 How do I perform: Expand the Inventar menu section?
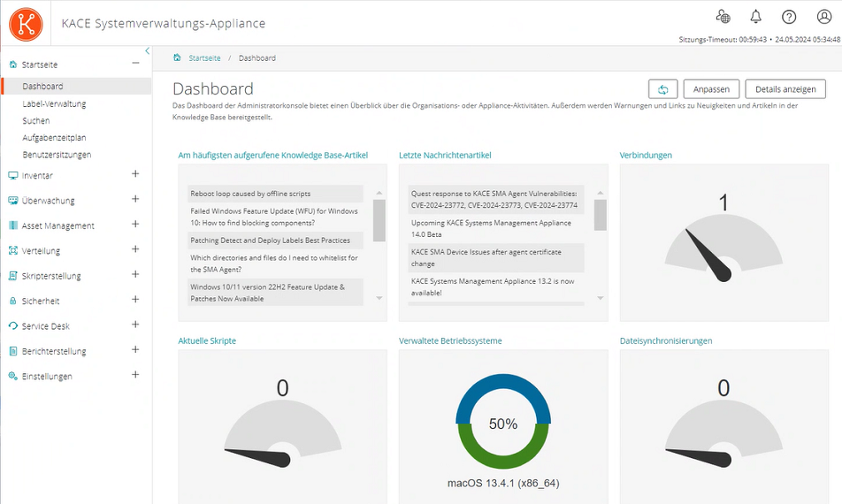point(135,174)
